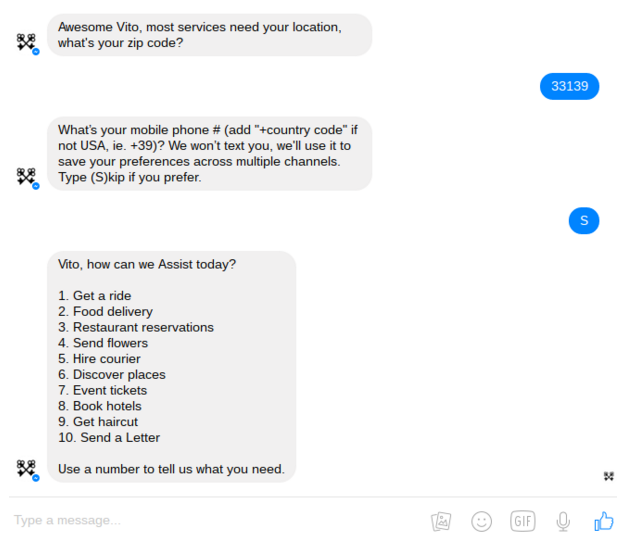Viewport: 622px width, 542px height.
Task: Click the microphone voice message icon
Action: point(564,521)
